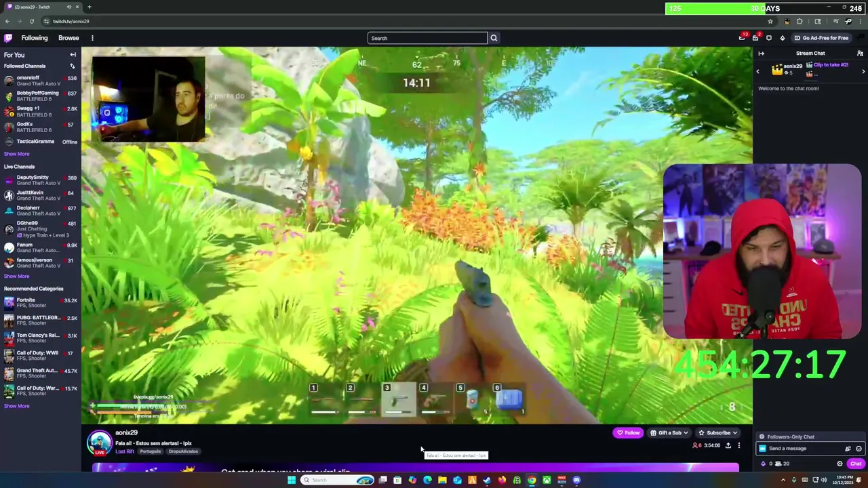
Task: Open Fortnite recommended category
Action: [41, 302]
